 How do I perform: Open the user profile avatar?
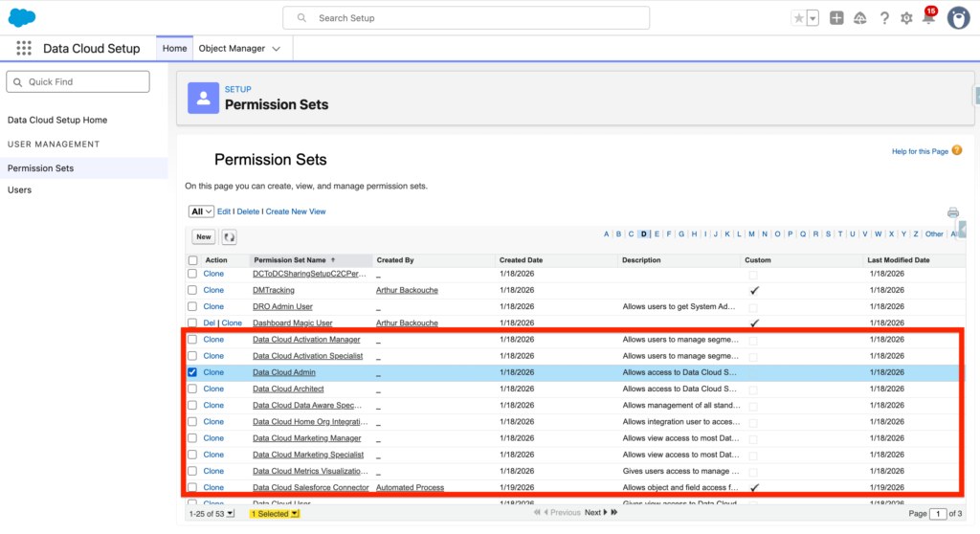(x=958, y=18)
